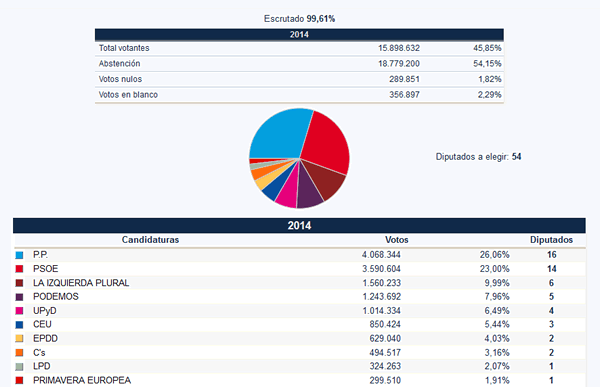Click the 'Votos nulos' row label

pyautogui.click(x=120, y=79)
